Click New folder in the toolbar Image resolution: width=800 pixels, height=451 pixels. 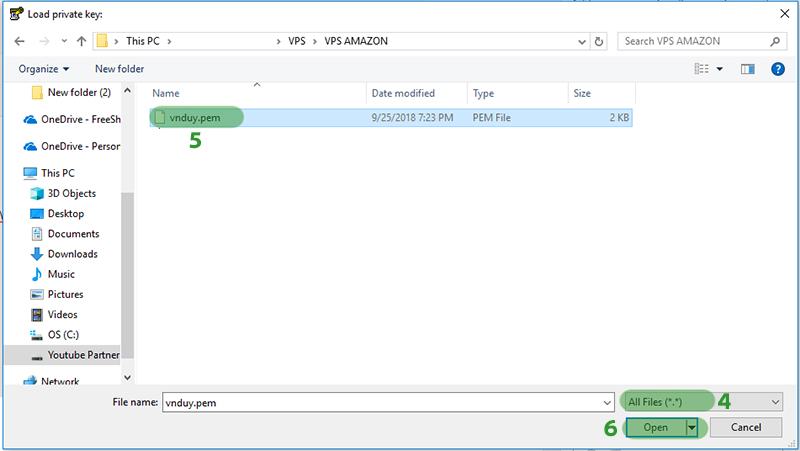click(x=119, y=69)
